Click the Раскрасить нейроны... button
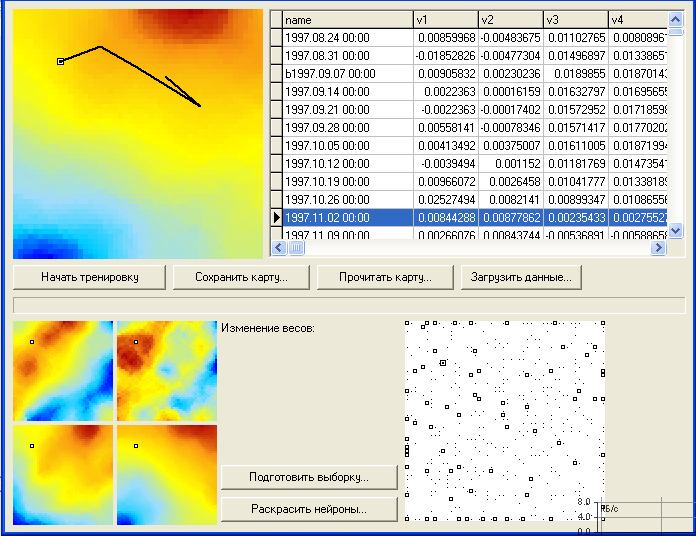This screenshot has width=696, height=536. click(308, 509)
